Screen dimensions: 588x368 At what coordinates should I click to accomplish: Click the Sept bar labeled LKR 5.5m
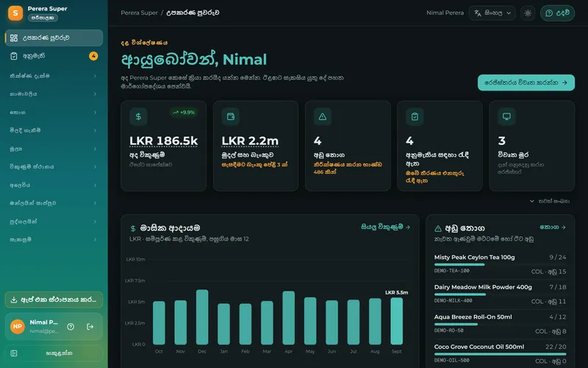396,321
